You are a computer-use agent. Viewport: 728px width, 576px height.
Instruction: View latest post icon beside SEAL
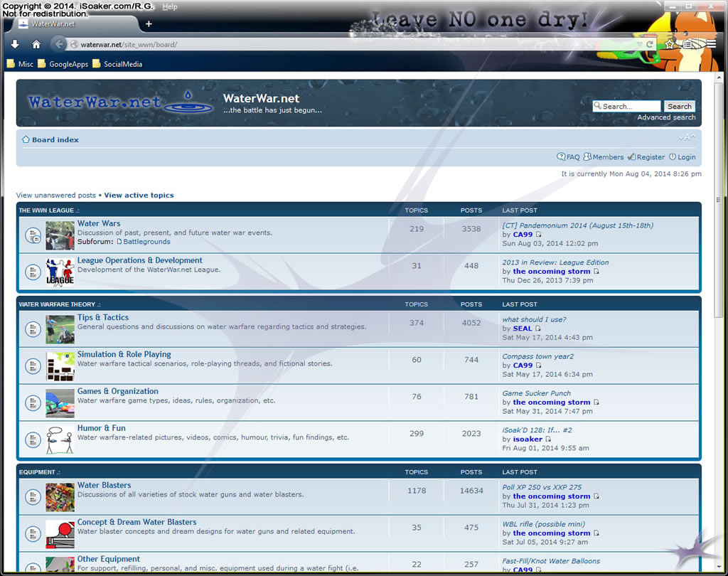(538, 329)
